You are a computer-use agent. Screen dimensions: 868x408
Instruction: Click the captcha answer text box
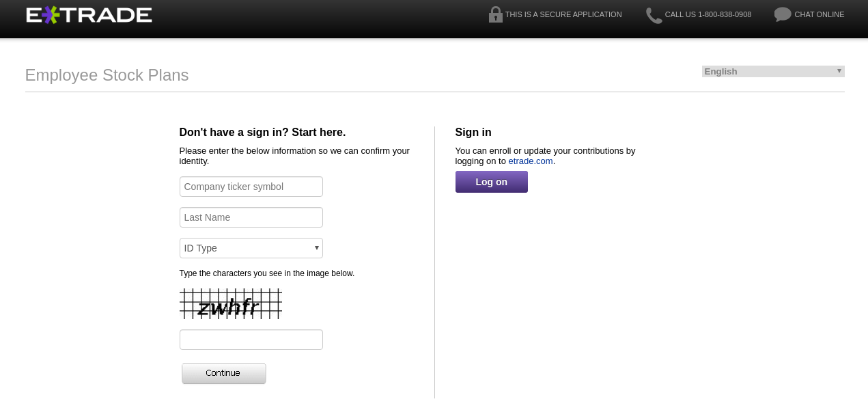coord(251,340)
